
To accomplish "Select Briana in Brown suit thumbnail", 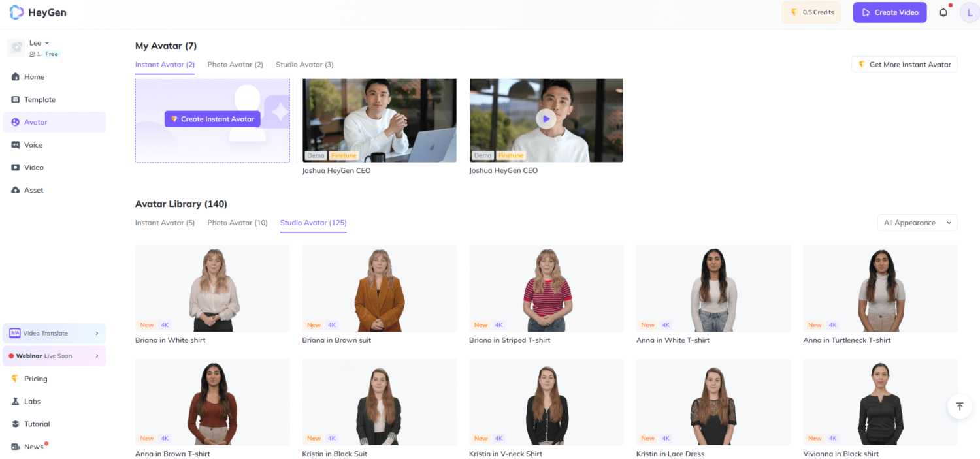I will pos(379,289).
